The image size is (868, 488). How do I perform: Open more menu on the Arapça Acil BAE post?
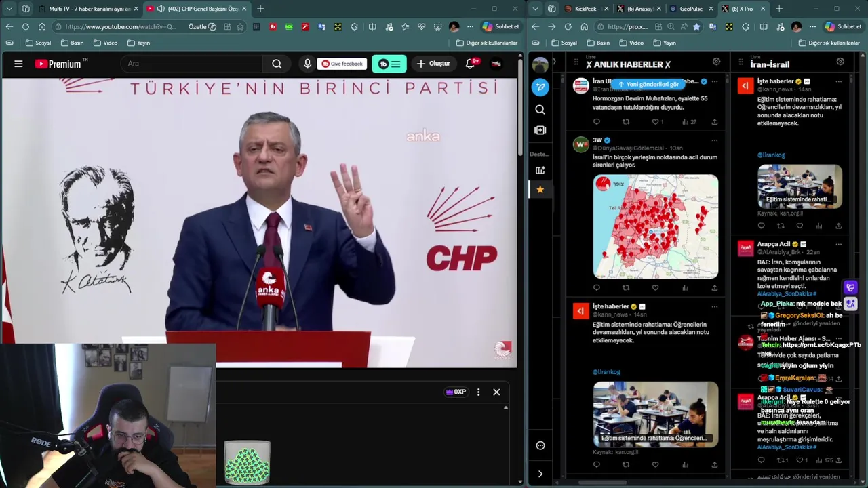(x=839, y=244)
